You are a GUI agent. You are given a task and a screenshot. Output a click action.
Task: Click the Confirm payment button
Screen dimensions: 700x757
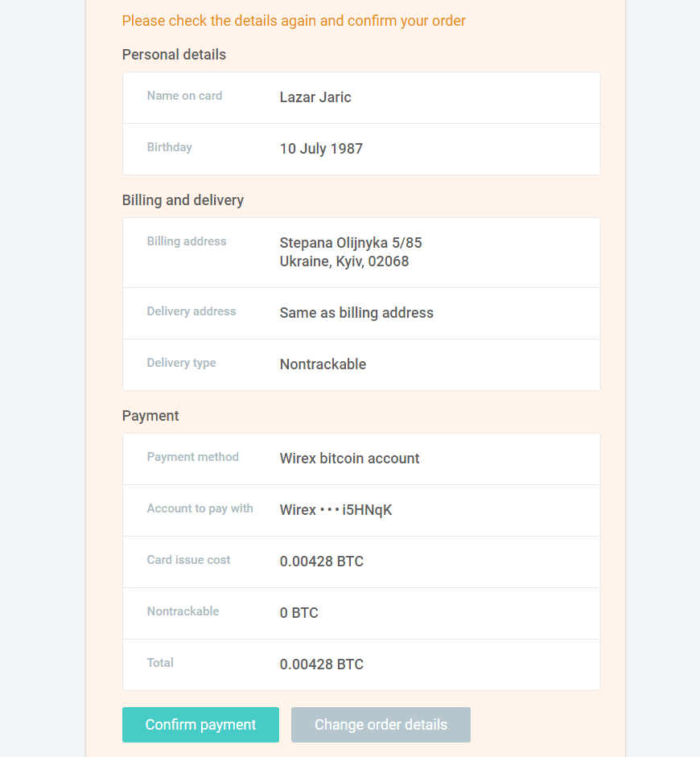(200, 725)
